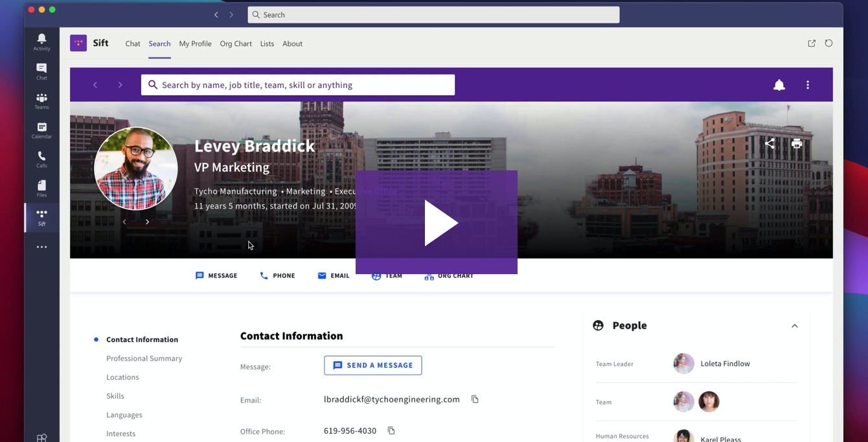The width and height of the screenshot is (868, 442).
Task: Open the second team member avatar
Action: click(x=709, y=402)
